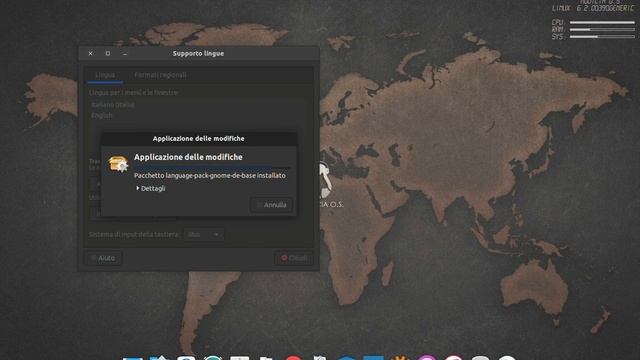Click the installation progress bar

pos(212,167)
